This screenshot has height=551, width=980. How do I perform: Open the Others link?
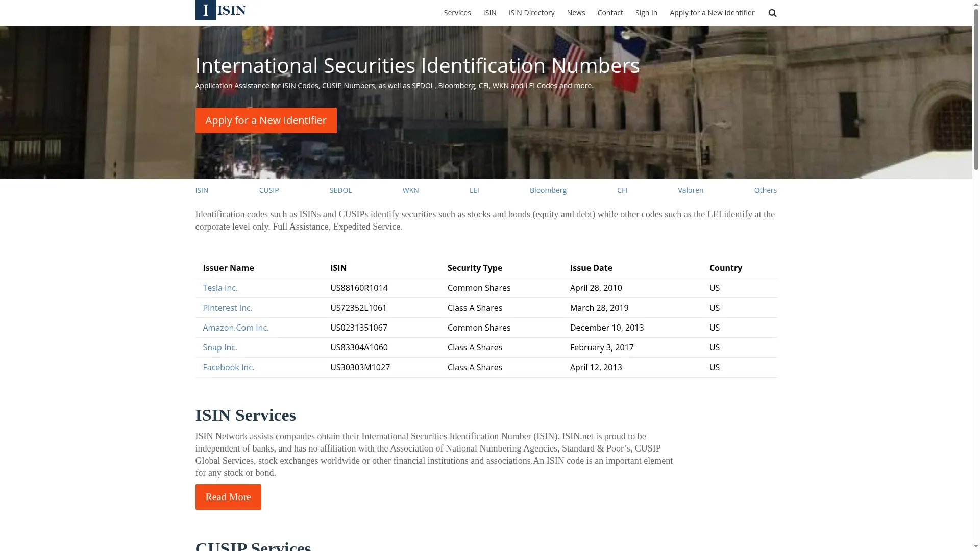coord(765,190)
